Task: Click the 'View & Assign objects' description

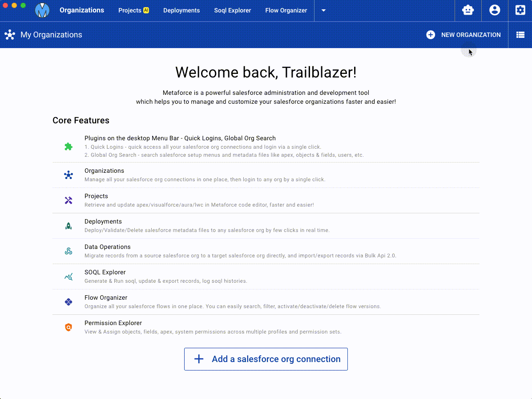Action: tap(213, 332)
